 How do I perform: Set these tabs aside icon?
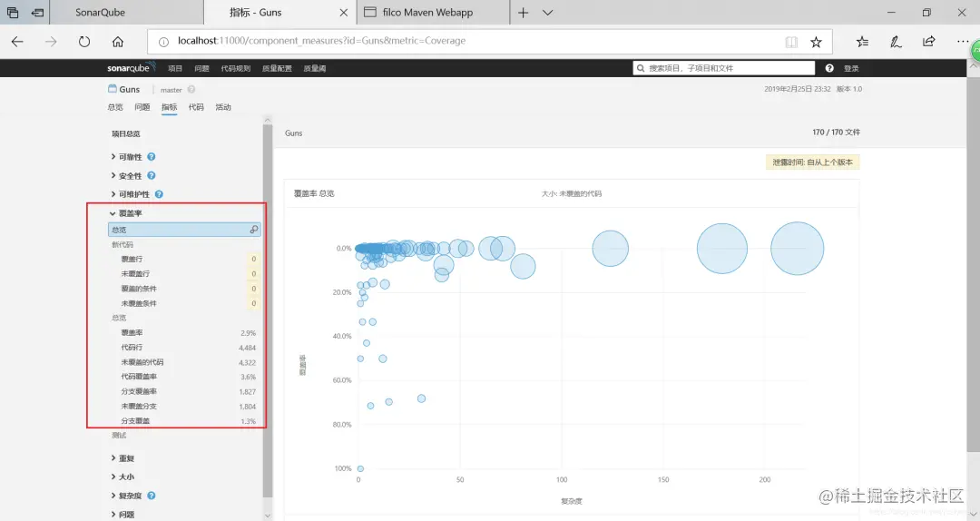click(38, 13)
